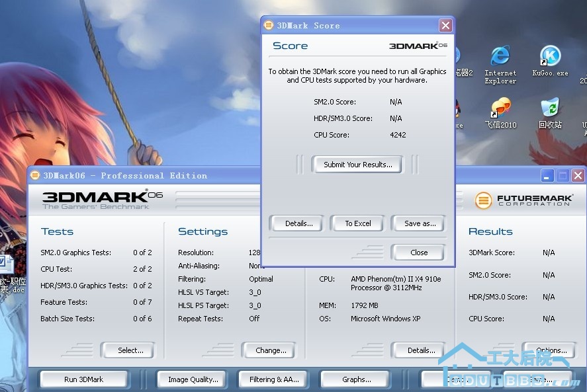Export the score with To Excel

[358, 223]
